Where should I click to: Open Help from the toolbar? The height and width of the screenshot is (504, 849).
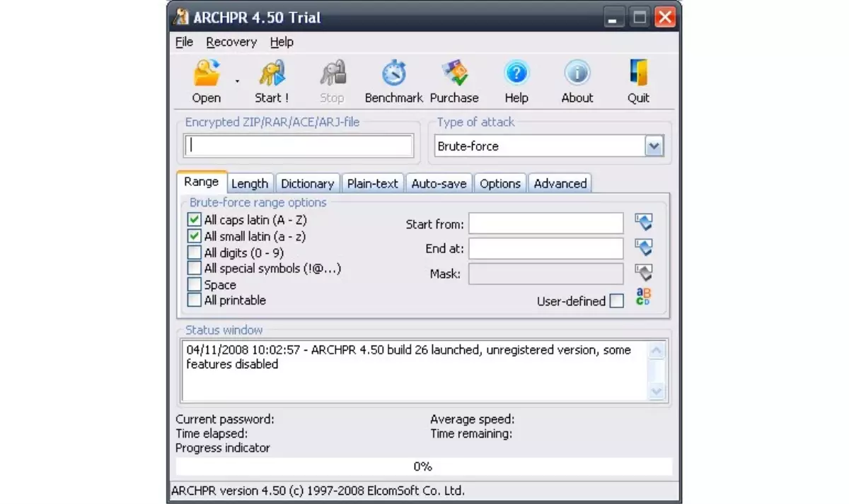pyautogui.click(x=516, y=74)
